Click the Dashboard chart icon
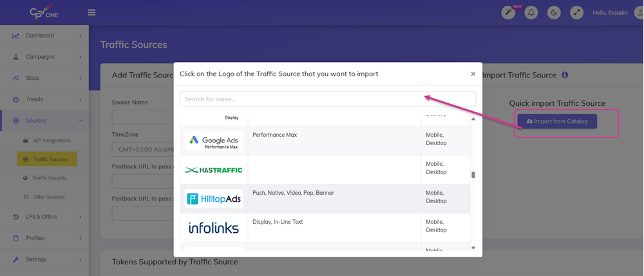644x276 pixels. coord(15,35)
